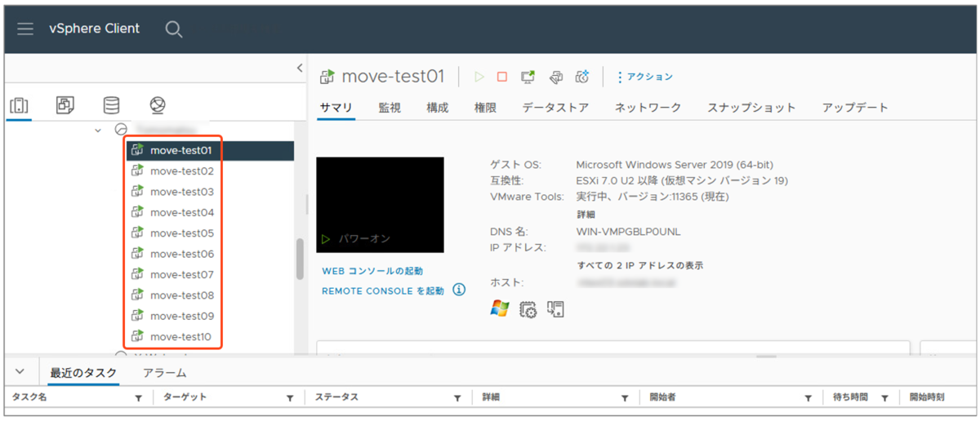The image size is (980, 421).
Task: Click the ESXi 7.0 U2 以降 compatibility value
Action: click(x=682, y=180)
